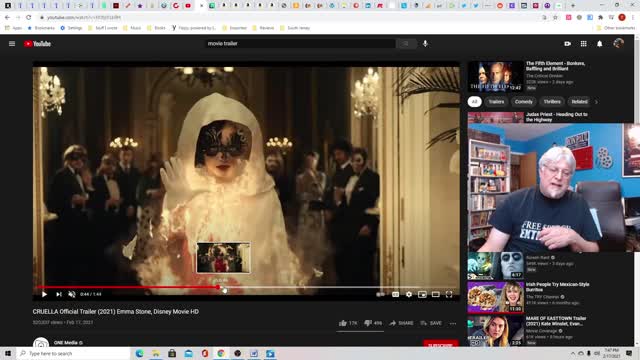Reload the page
This screenshot has width=640, height=360.
coord(29,18)
